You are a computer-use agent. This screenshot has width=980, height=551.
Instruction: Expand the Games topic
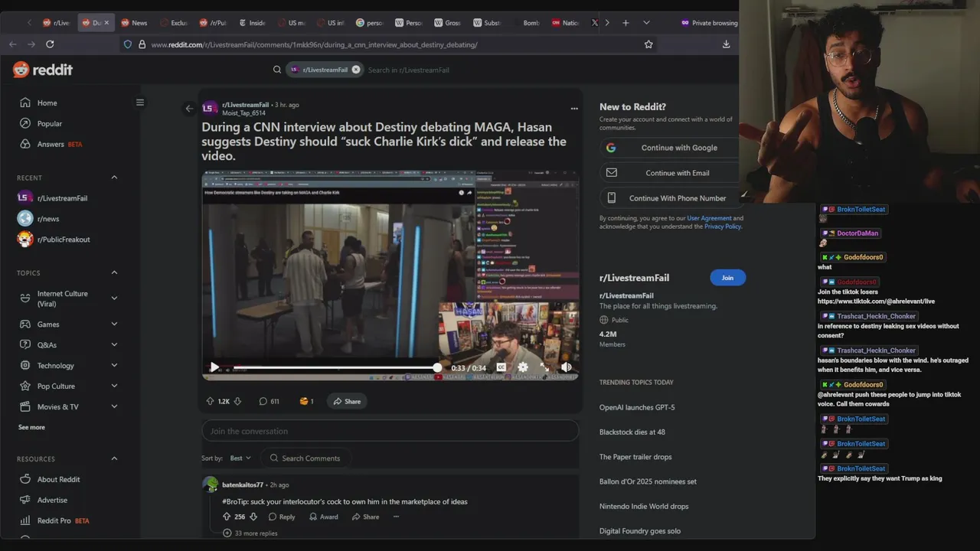(x=114, y=324)
